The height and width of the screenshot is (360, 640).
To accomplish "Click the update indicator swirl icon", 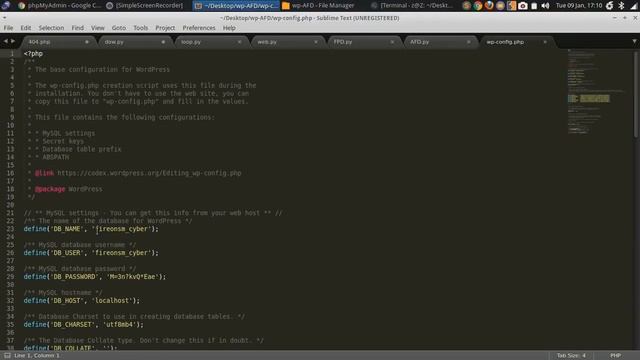I will click(609, 6).
